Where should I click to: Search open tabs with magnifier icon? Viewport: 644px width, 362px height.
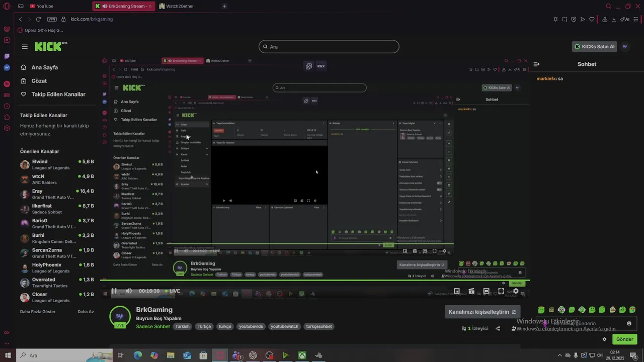(608, 6)
